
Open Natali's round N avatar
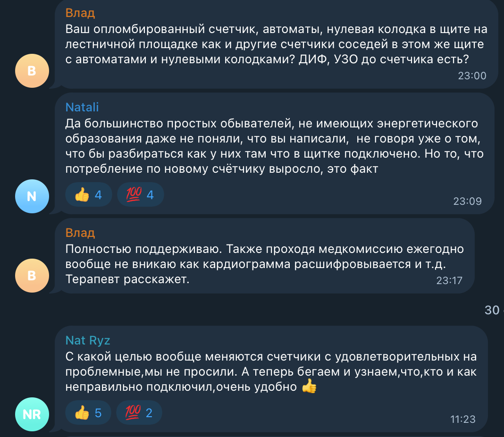32,196
